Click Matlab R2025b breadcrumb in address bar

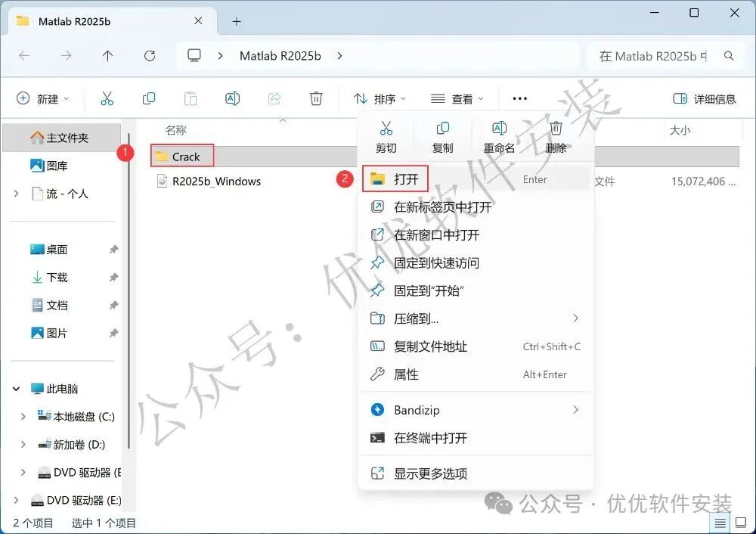pyautogui.click(x=280, y=56)
